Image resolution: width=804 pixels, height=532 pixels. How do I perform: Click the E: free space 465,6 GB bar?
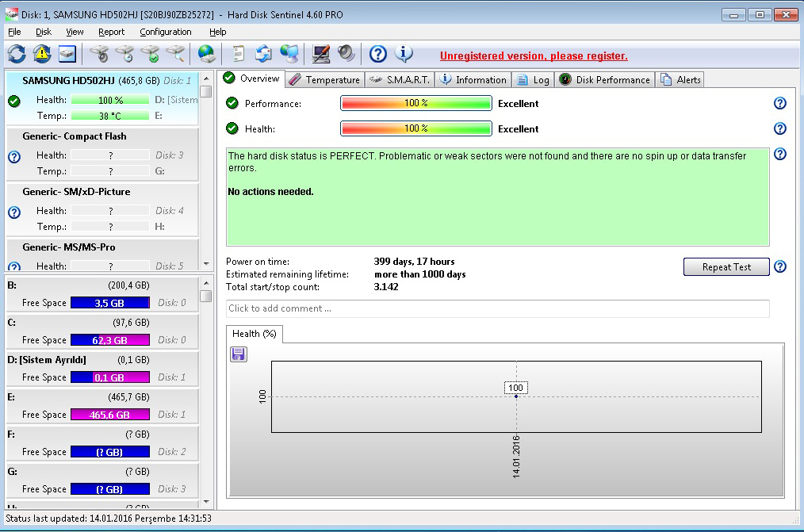click(109, 415)
